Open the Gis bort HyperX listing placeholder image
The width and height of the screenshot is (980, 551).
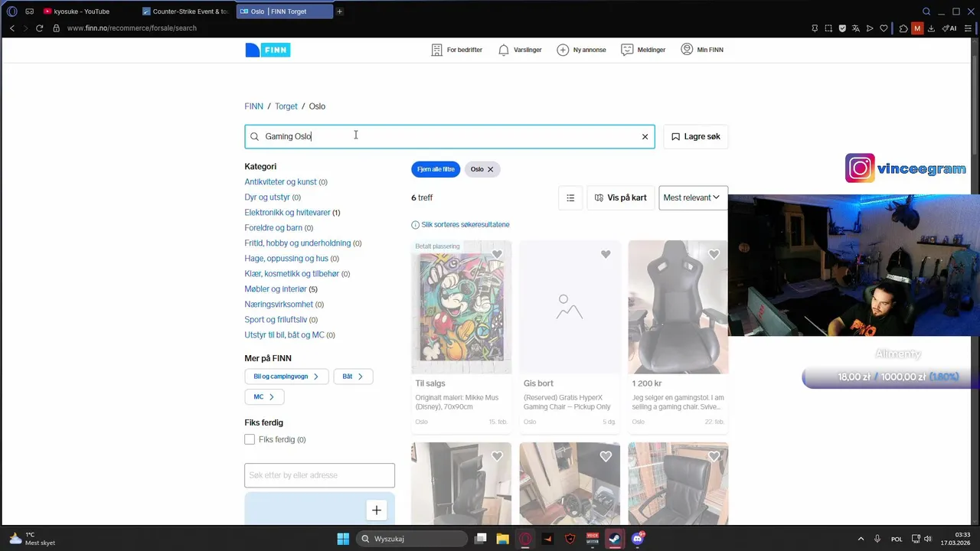pyautogui.click(x=570, y=307)
